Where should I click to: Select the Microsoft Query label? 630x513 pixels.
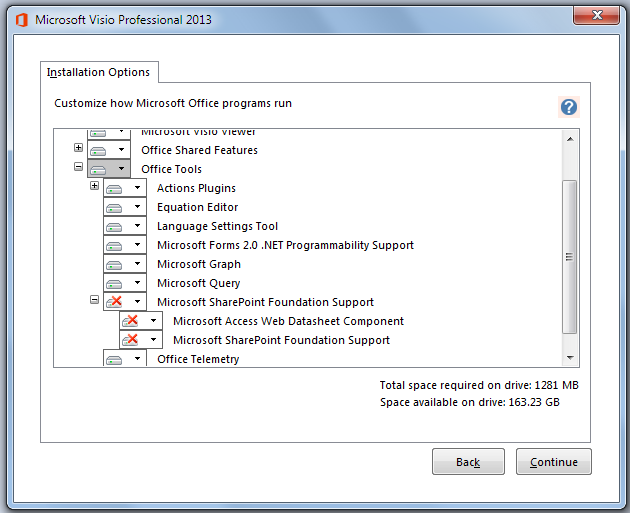pos(198,283)
